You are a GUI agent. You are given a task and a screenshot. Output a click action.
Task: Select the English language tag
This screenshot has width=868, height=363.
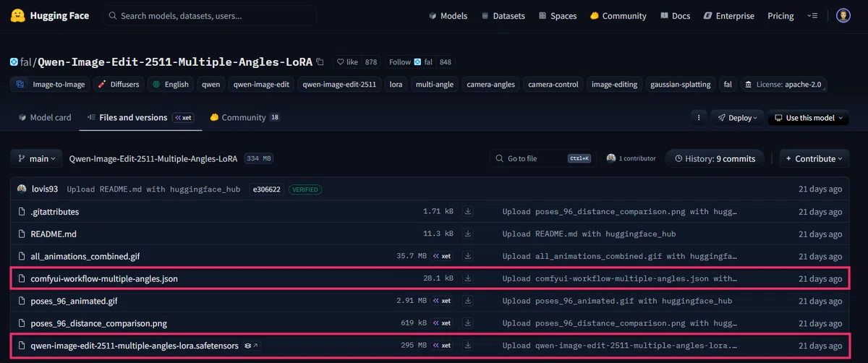tap(170, 84)
